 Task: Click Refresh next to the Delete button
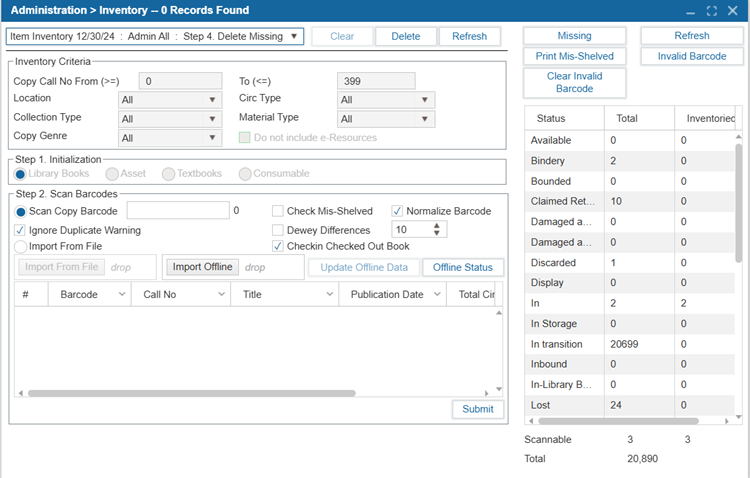pos(469,36)
